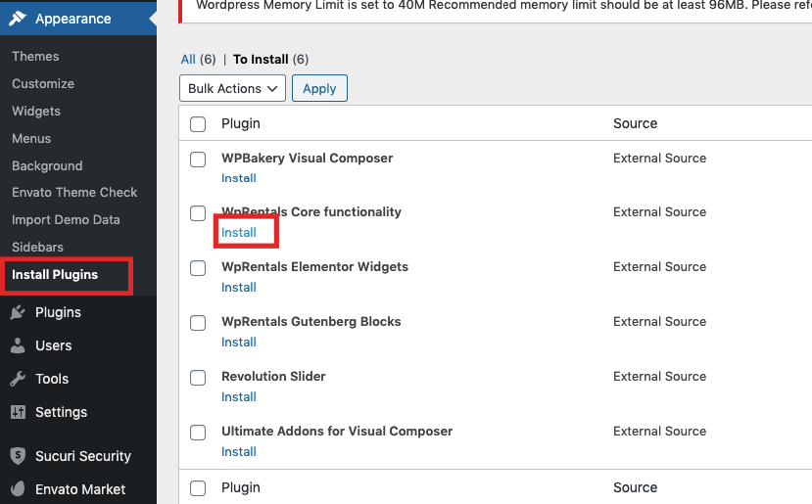Check the WpRentals Gutenberg Blocks checkbox
The image size is (812, 504).
click(x=198, y=322)
